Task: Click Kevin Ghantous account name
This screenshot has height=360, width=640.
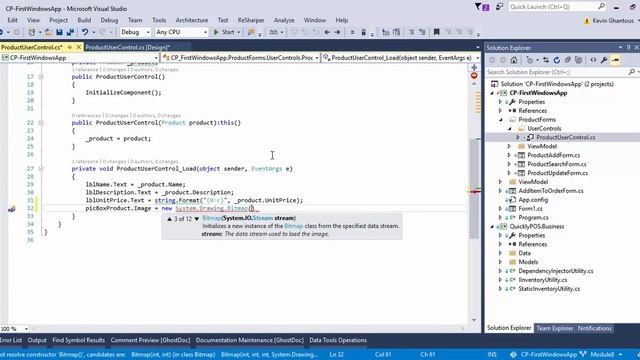Action: pyautogui.click(x=613, y=20)
